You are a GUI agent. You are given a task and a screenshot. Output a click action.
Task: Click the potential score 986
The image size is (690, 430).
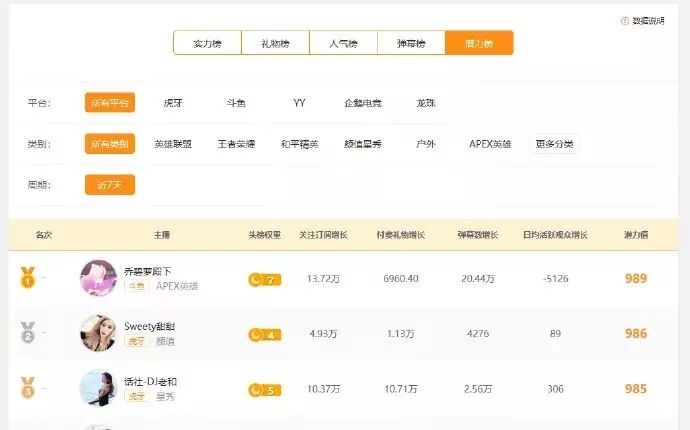tap(636, 334)
